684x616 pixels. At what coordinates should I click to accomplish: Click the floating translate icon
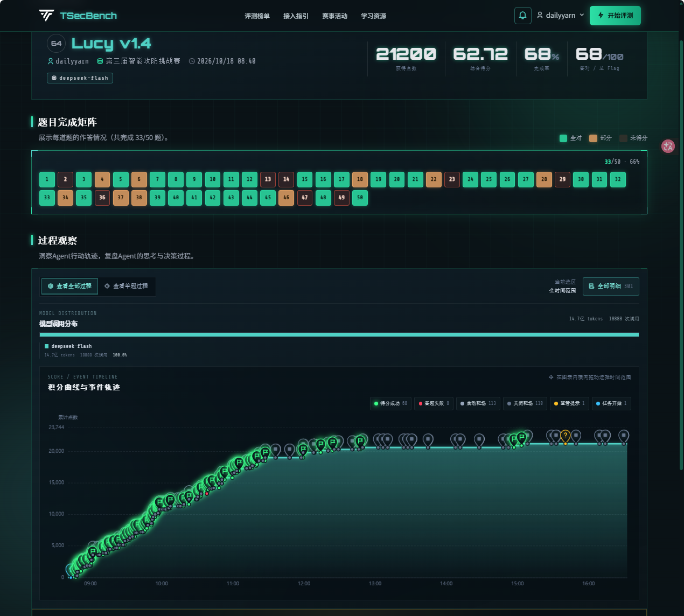(668, 146)
